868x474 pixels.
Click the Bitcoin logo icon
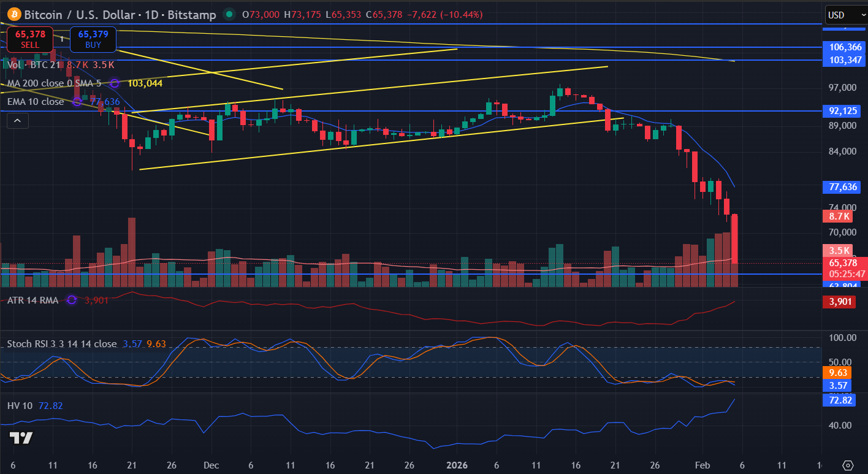[13, 14]
